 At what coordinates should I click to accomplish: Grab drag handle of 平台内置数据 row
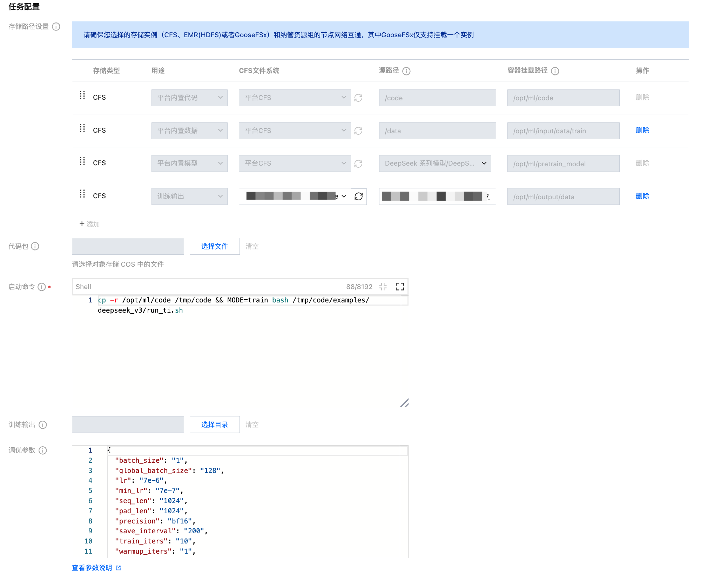coord(82,128)
